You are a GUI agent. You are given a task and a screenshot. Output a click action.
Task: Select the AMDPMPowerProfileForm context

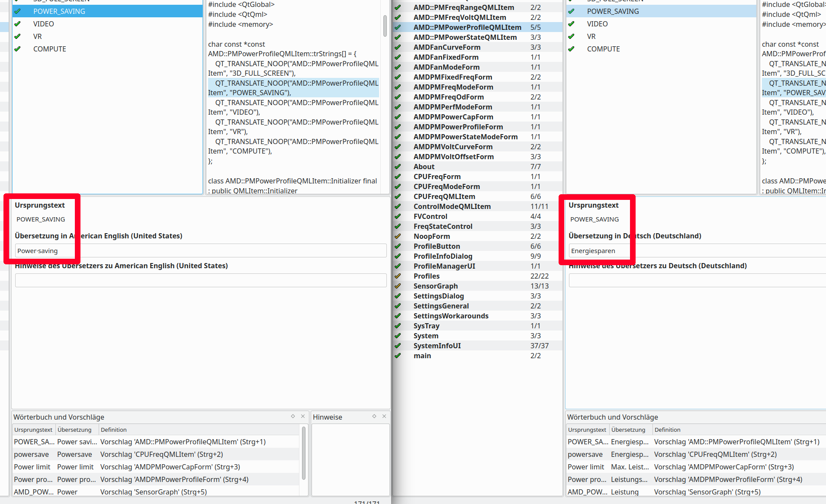(477, 127)
